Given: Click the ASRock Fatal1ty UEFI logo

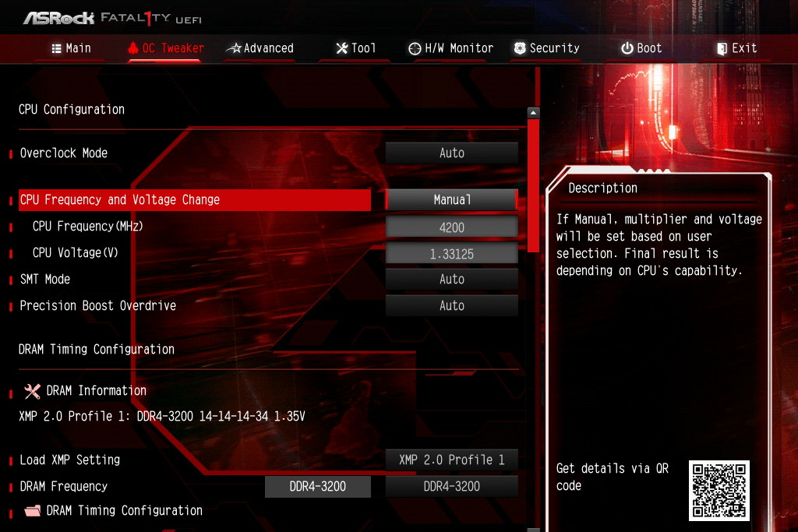Looking at the screenshot, I should (x=112, y=19).
